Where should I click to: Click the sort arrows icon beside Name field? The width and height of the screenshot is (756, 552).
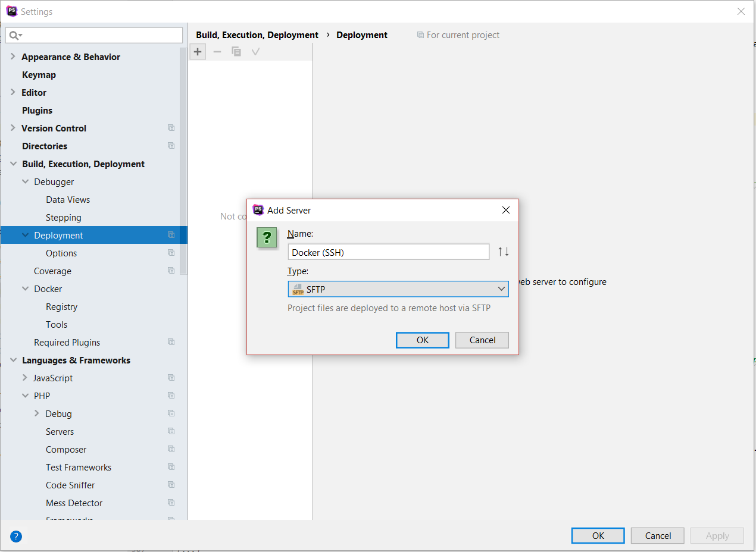[x=504, y=252]
